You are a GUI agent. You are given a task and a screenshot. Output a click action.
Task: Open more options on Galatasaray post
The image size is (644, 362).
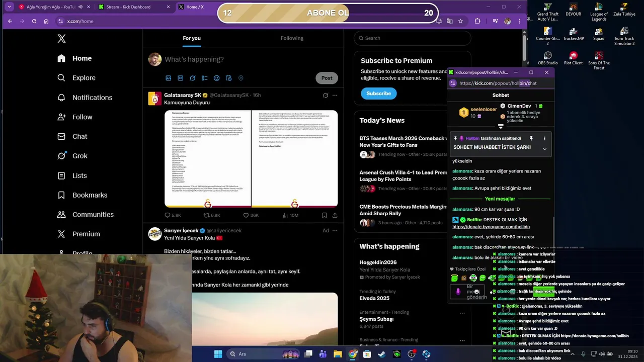click(335, 95)
